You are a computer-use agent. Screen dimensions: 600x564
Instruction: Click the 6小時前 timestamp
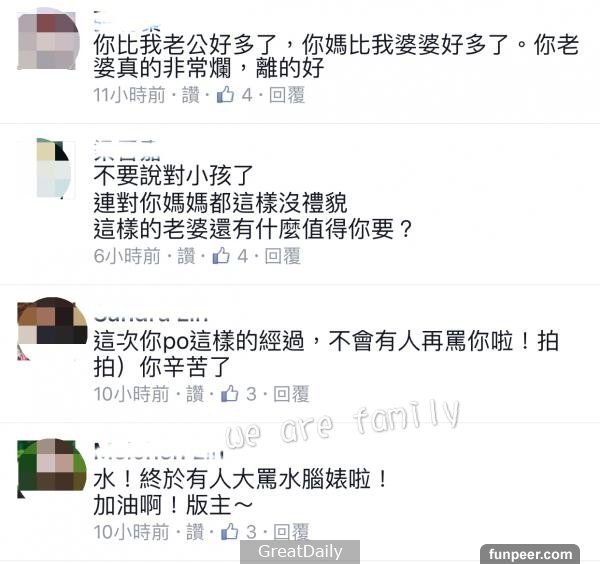coord(127,256)
